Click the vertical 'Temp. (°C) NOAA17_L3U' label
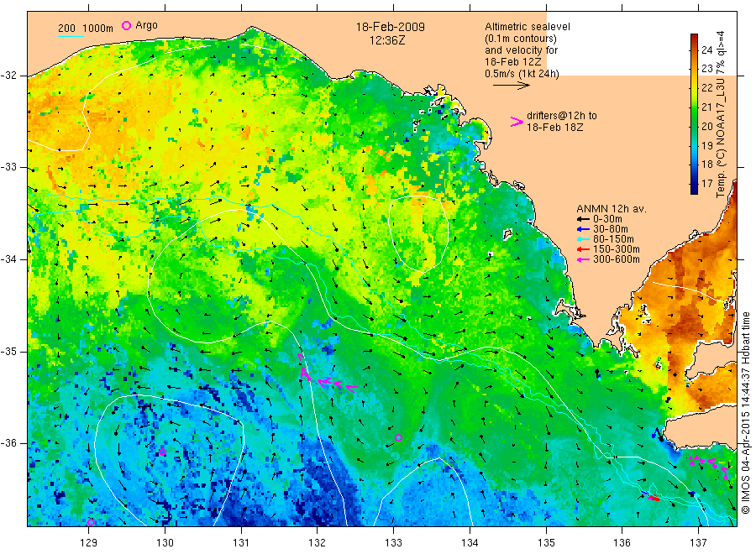 pos(721,114)
